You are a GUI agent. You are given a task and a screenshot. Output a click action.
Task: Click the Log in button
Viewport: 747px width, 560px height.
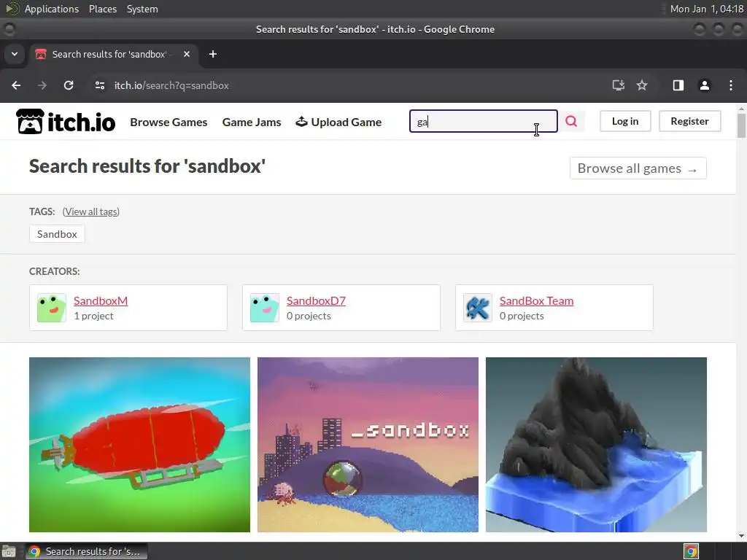click(x=625, y=121)
